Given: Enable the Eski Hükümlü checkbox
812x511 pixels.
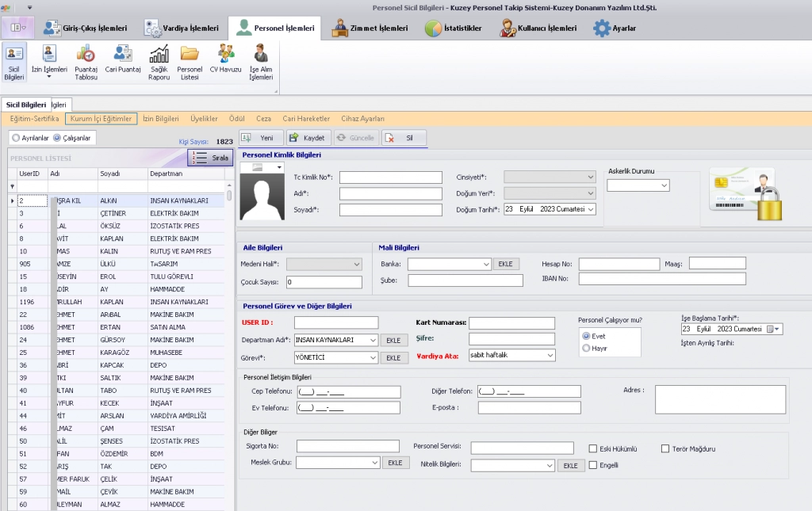Looking at the screenshot, I should tap(593, 448).
